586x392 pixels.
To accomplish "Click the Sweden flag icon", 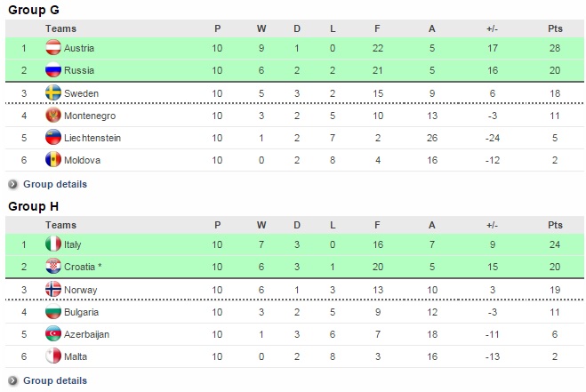I will click(52, 93).
